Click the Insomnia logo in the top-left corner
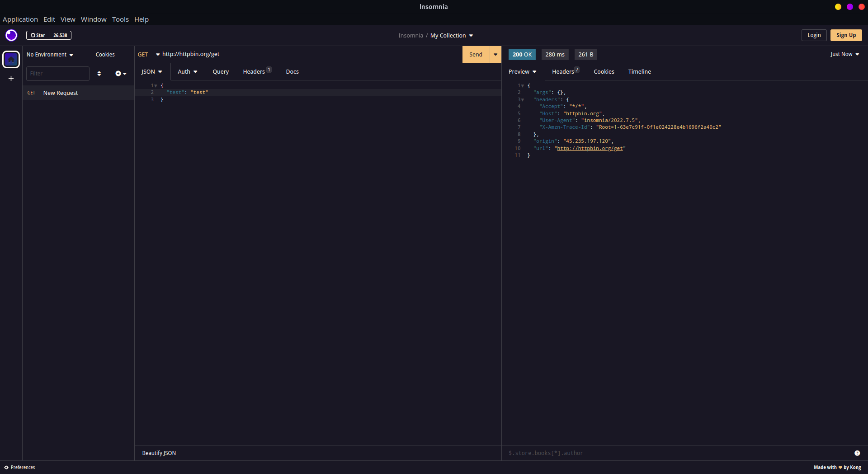This screenshot has width=868, height=474. click(x=11, y=35)
